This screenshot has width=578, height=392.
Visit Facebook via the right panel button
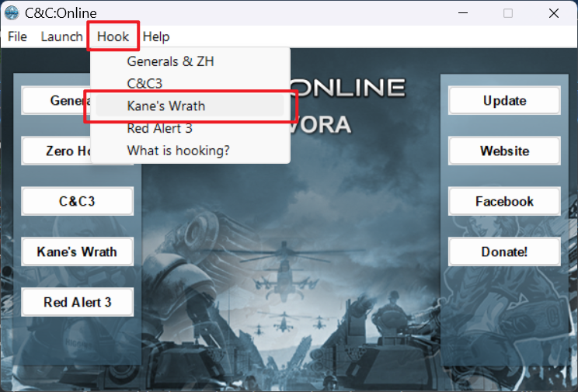coord(504,201)
